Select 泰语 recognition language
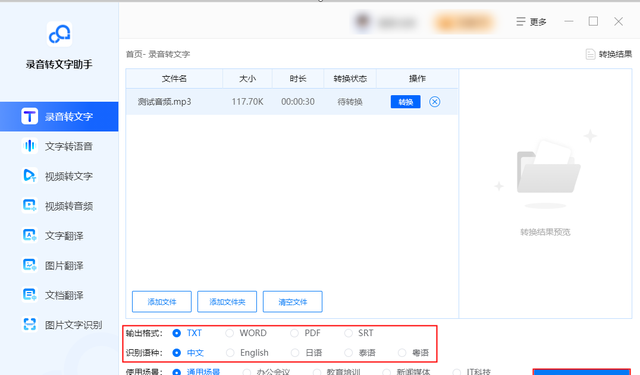The width and height of the screenshot is (640, 375). 360,353
